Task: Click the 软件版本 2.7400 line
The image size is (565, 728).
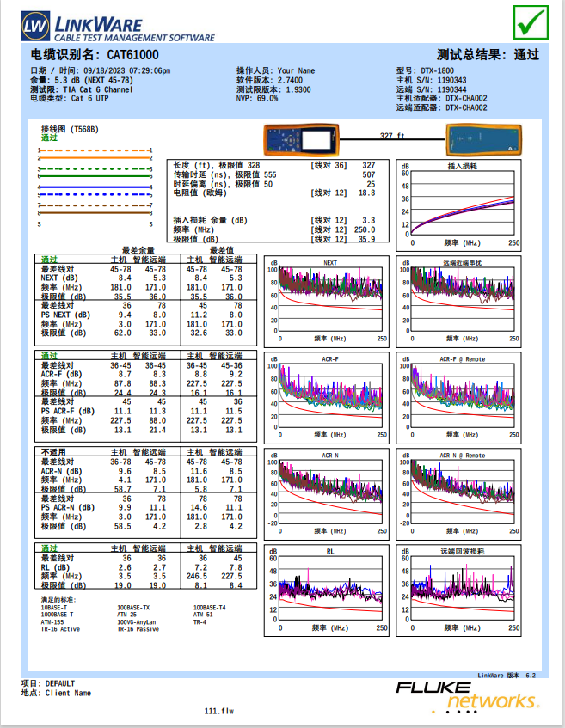Action: 269,80
